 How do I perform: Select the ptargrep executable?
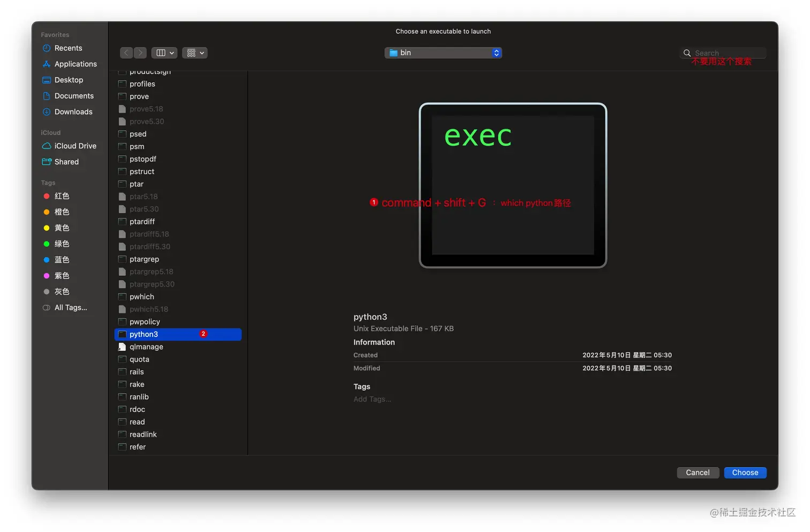point(178,259)
